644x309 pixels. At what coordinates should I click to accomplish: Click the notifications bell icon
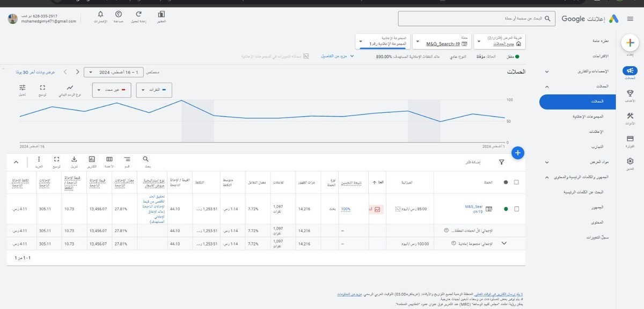point(100,14)
